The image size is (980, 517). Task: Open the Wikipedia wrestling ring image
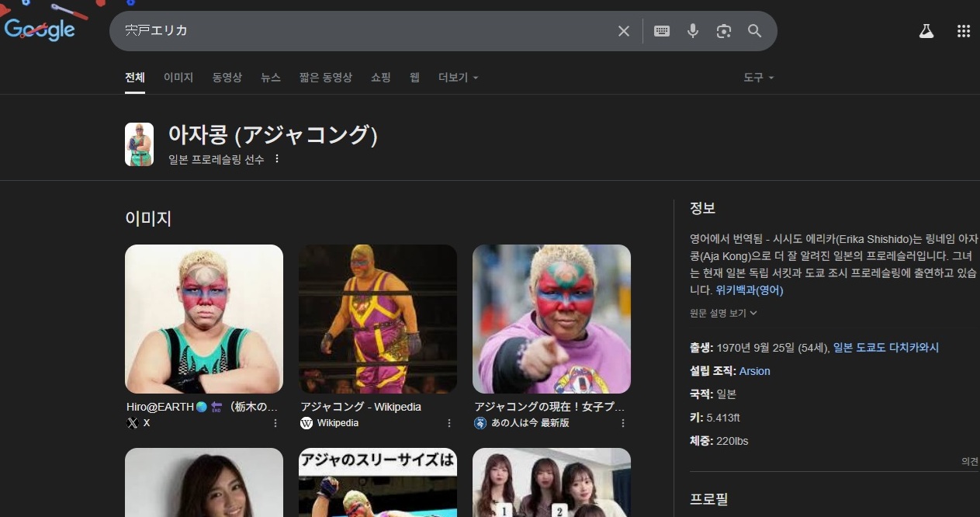[x=378, y=319]
